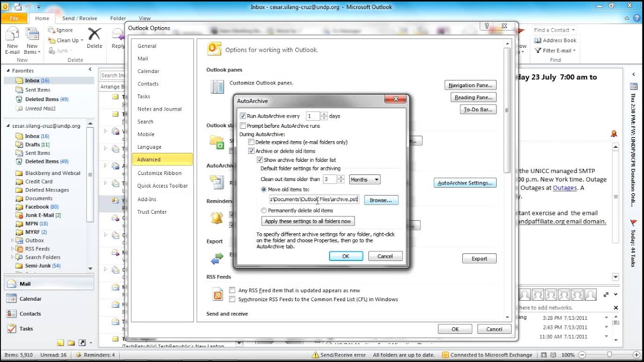Open the Months unit dropdown

pos(364,179)
